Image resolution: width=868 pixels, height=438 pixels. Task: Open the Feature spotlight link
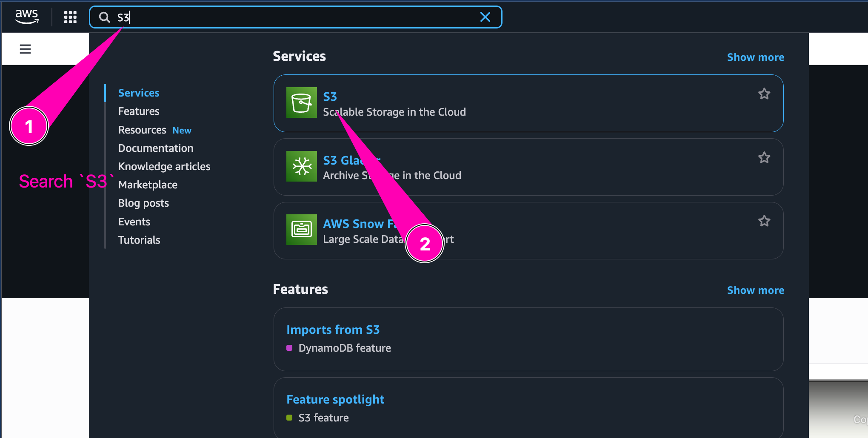click(x=335, y=399)
